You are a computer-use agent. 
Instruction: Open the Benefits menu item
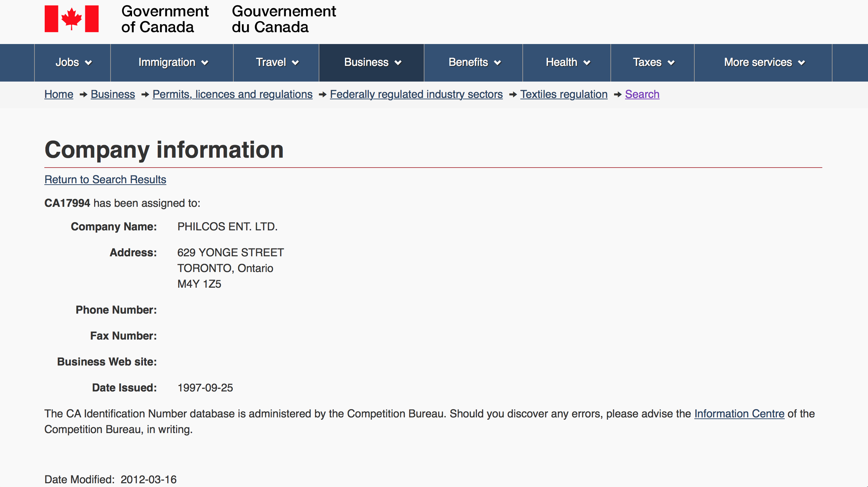(x=474, y=63)
